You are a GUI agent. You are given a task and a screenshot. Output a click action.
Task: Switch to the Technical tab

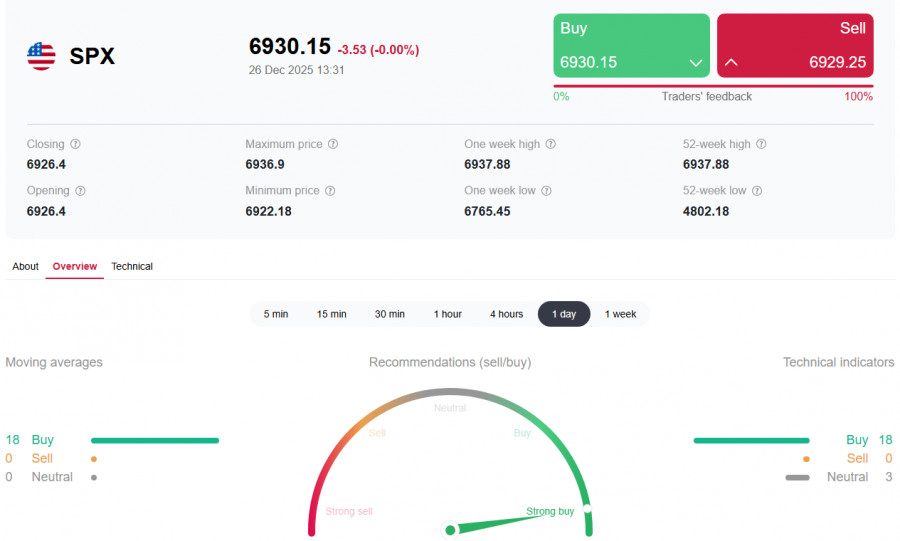tap(132, 267)
